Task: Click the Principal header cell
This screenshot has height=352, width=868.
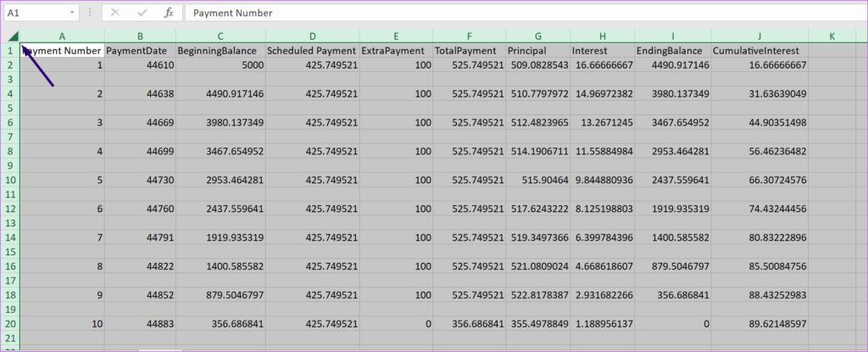Action: [x=538, y=51]
